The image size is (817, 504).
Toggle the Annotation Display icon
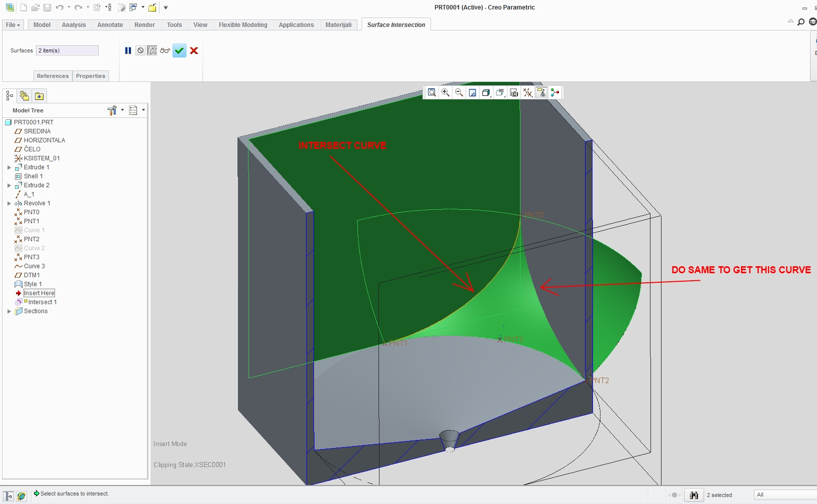tap(541, 92)
